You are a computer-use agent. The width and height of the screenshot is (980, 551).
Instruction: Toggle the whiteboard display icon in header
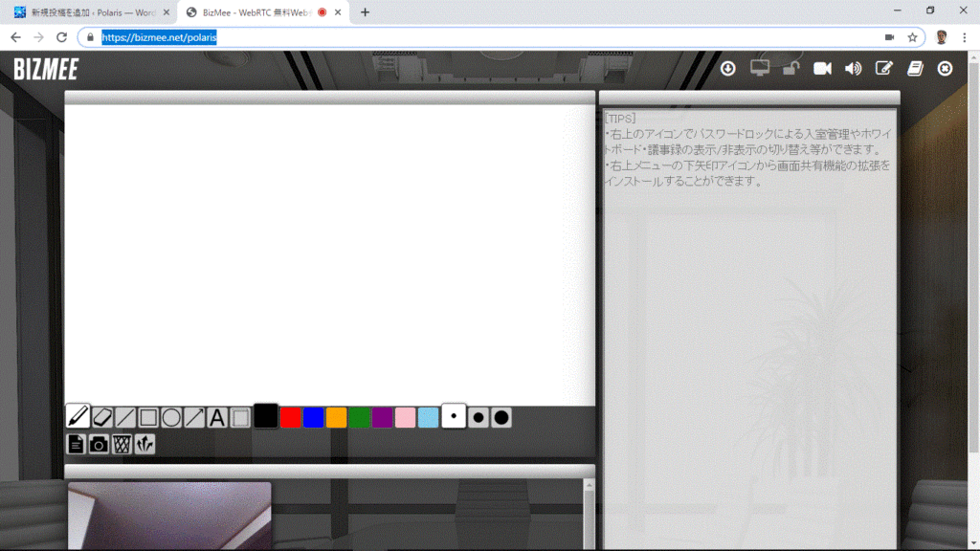coord(884,68)
